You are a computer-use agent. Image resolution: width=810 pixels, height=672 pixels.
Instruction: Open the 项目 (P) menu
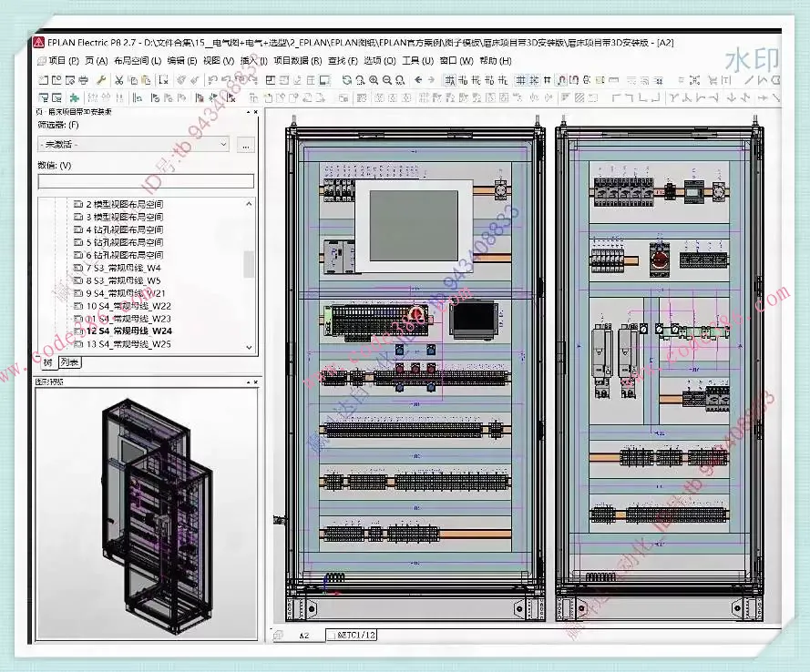pos(64,61)
